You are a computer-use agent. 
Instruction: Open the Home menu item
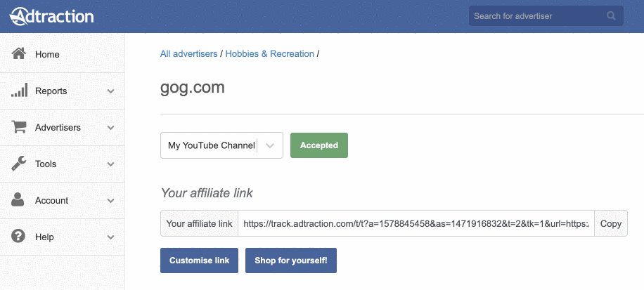[x=62, y=55]
